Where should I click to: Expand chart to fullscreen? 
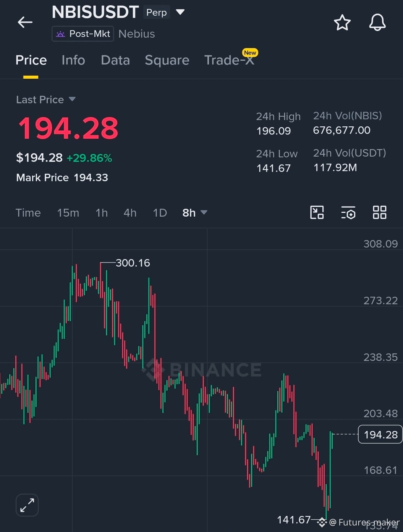tap(27, 505)
